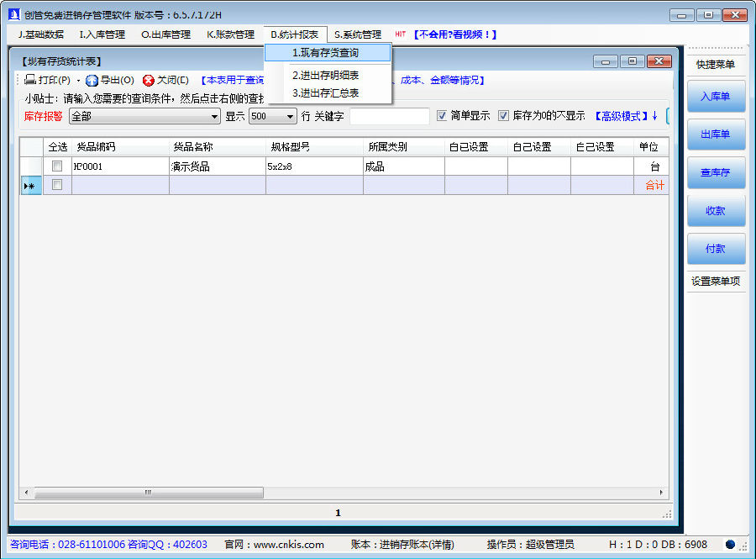Image resolution: width=756 pixels, height=559 pixels.
Task: Select 3.进出存汇总表 menu entry
Action: [328, 92]
